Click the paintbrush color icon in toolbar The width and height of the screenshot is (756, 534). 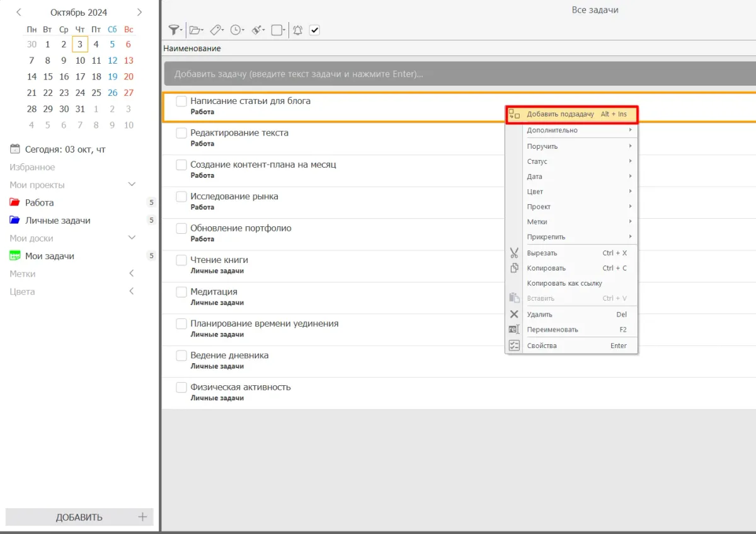(x=257, y=30)
